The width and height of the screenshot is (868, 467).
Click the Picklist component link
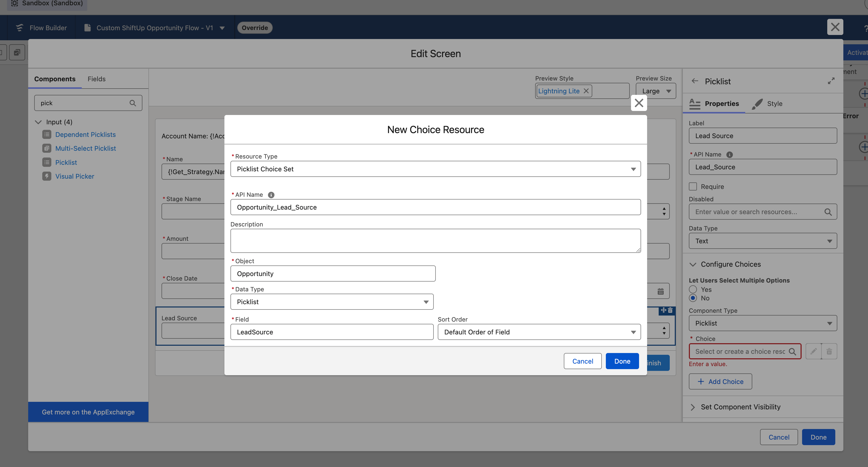(x=66, y=162)
